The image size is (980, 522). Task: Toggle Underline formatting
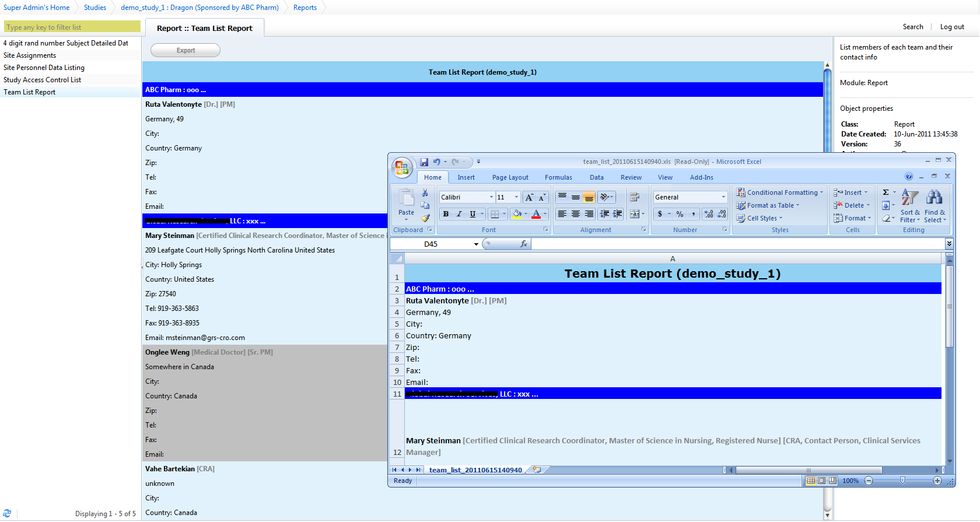[473, 214]
